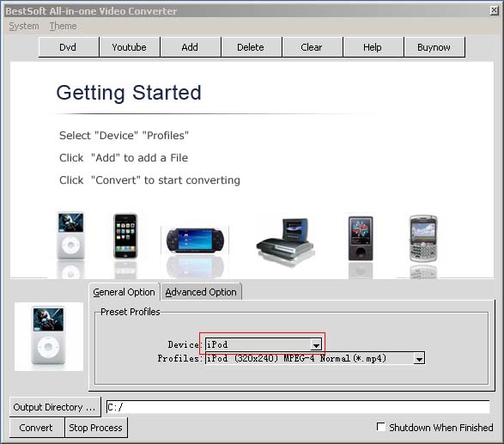Click the iPod preview thumbnail beside options
This screenshot has height=444, width=504.
[49, 337]
